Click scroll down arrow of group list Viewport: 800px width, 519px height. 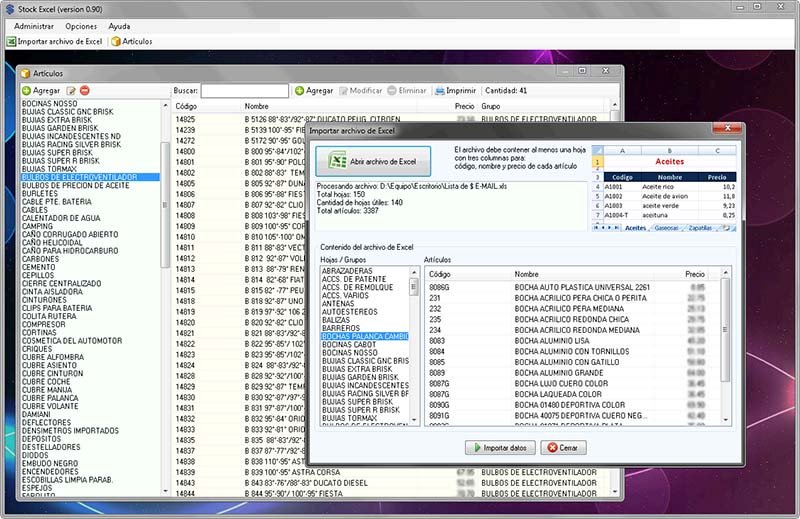click(x=165, y=491)
